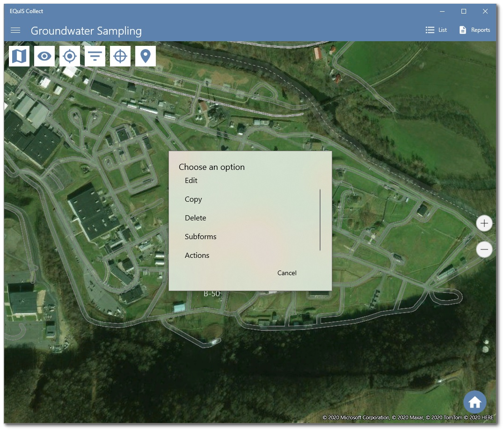Toggle layer visibility with the eye icon

[44, 56]
